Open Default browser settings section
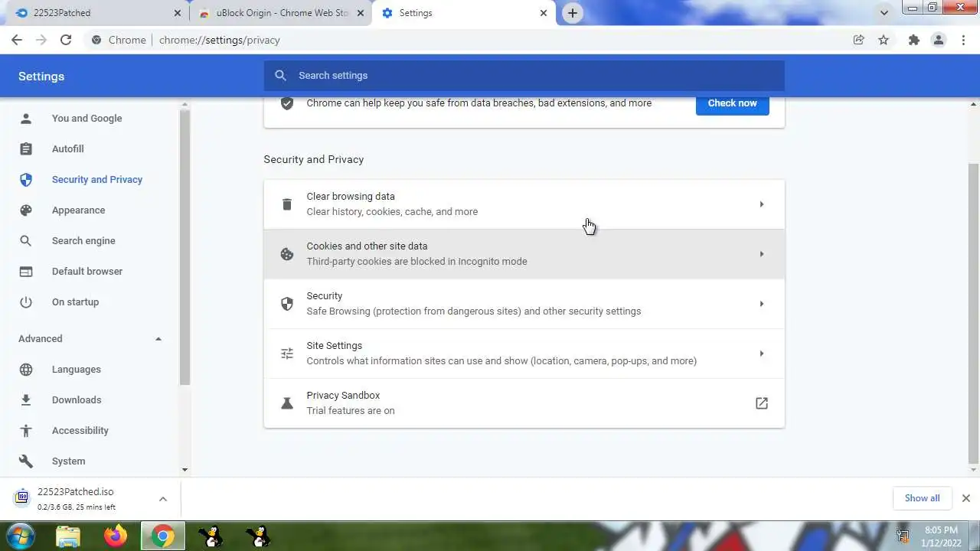Viewport: 980px width, 551px height. point(87,272)
